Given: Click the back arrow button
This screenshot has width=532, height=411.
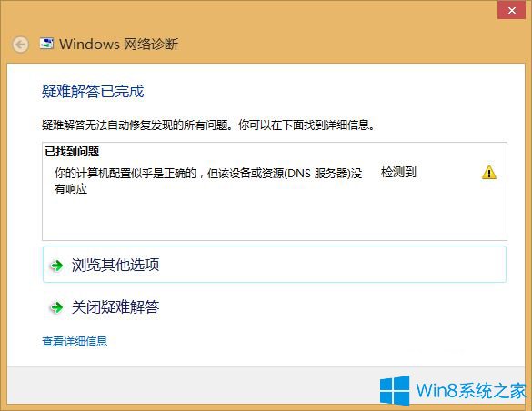Looking at the screenshot, I should click(20, 45).
